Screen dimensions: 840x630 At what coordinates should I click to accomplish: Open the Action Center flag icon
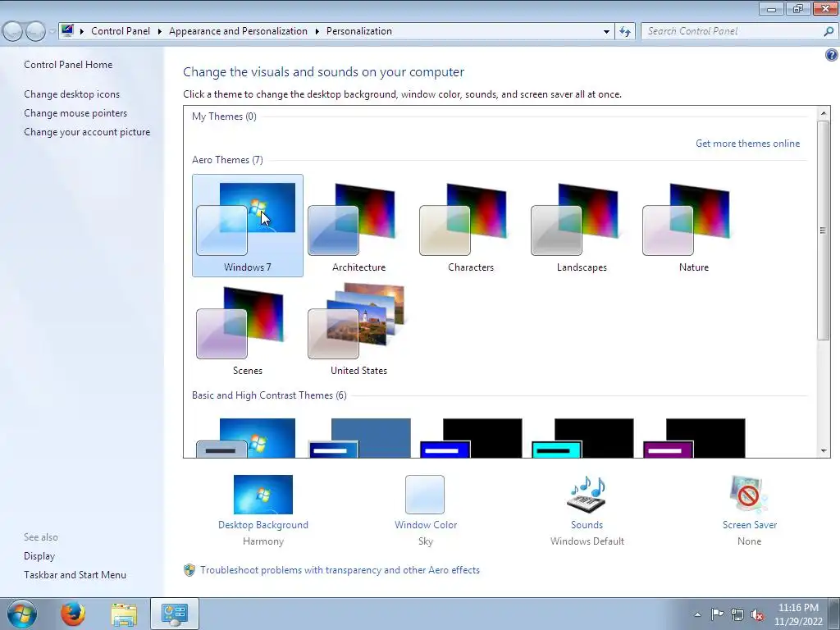click(717, 614)
